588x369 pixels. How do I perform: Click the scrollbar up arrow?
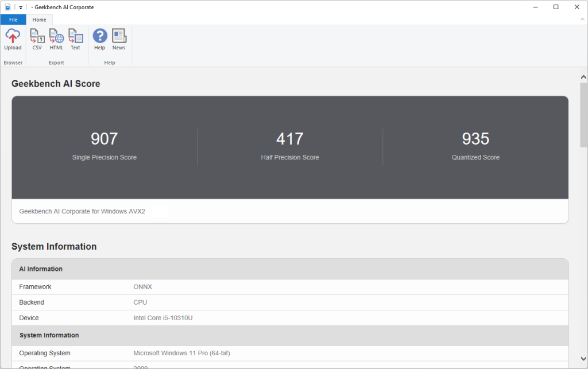583,76
